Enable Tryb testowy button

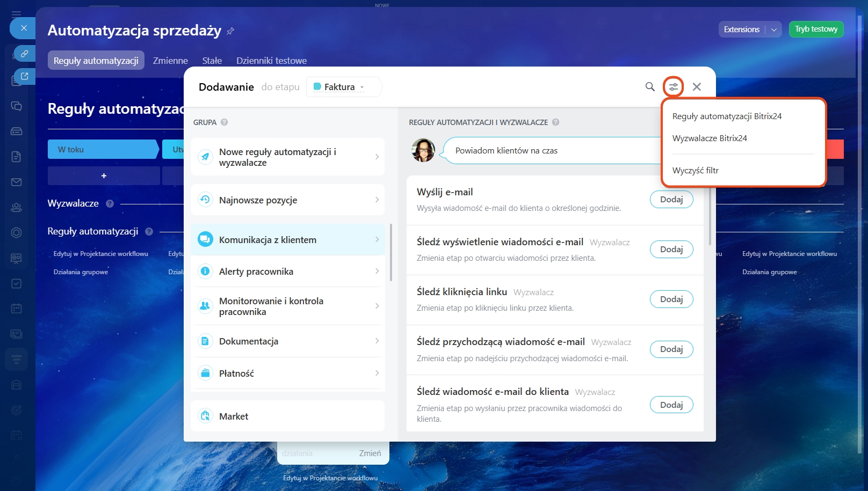[816, 30]
